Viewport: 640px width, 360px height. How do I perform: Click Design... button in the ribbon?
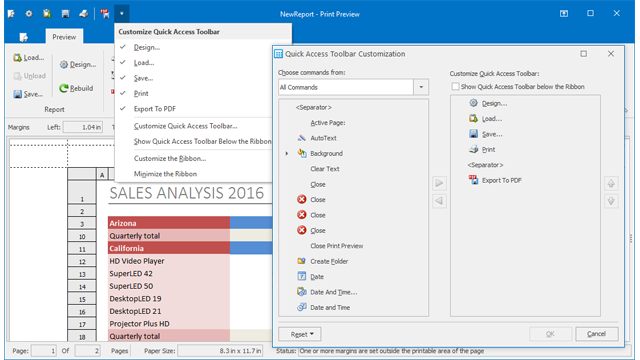(x=78, y=64)
